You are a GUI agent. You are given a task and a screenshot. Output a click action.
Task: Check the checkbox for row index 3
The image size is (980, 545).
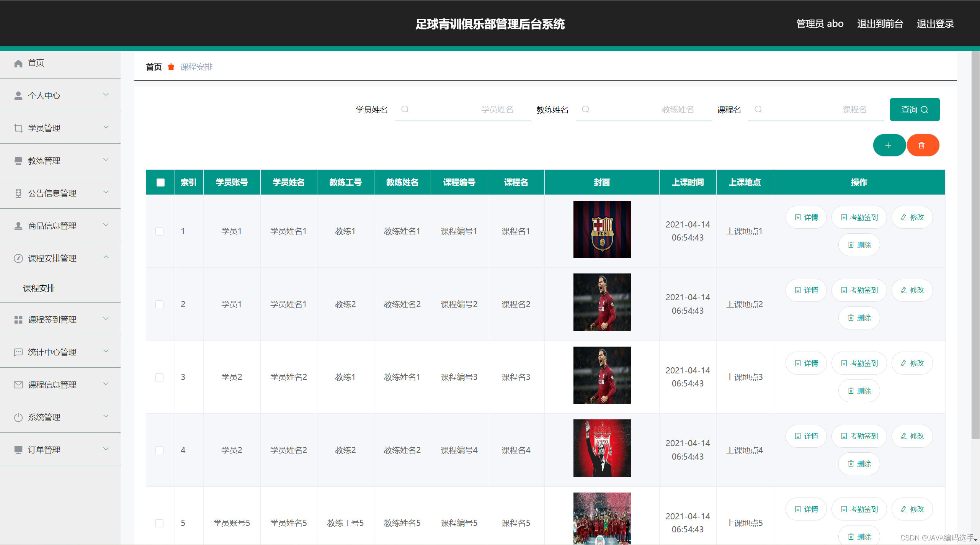160,377
